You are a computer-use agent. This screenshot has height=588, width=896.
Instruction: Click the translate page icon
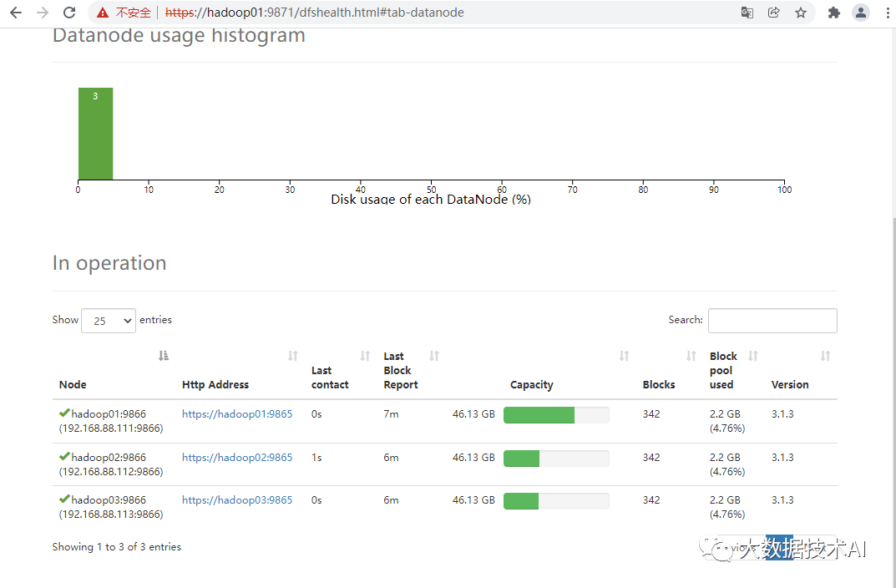click(x=747, y=13)
